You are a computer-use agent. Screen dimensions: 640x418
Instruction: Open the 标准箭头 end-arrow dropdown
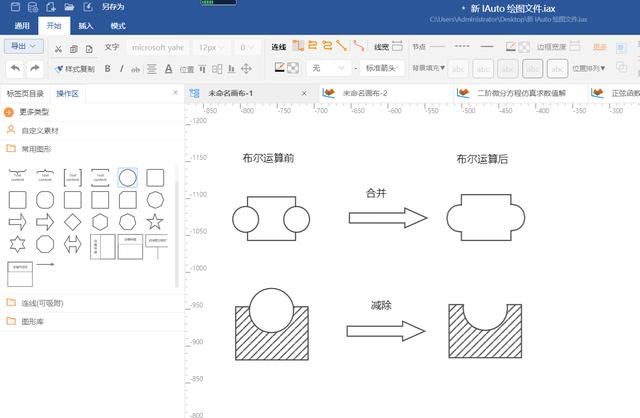tap(382, 68)
